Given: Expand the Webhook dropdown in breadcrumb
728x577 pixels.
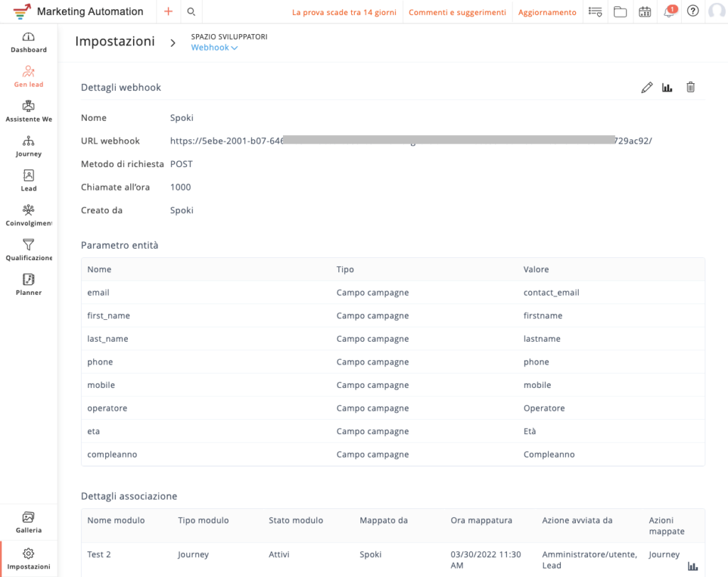Looking at the screenshot, I should (x=214, y=48).
